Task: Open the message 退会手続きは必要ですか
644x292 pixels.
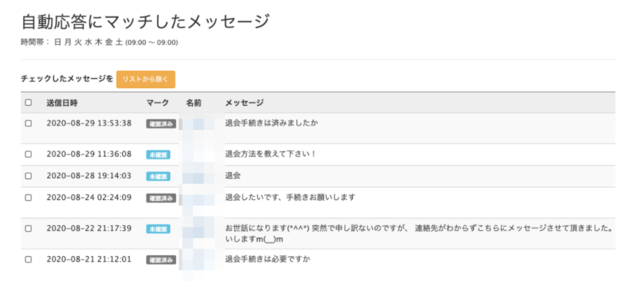Action: (268, 259)
